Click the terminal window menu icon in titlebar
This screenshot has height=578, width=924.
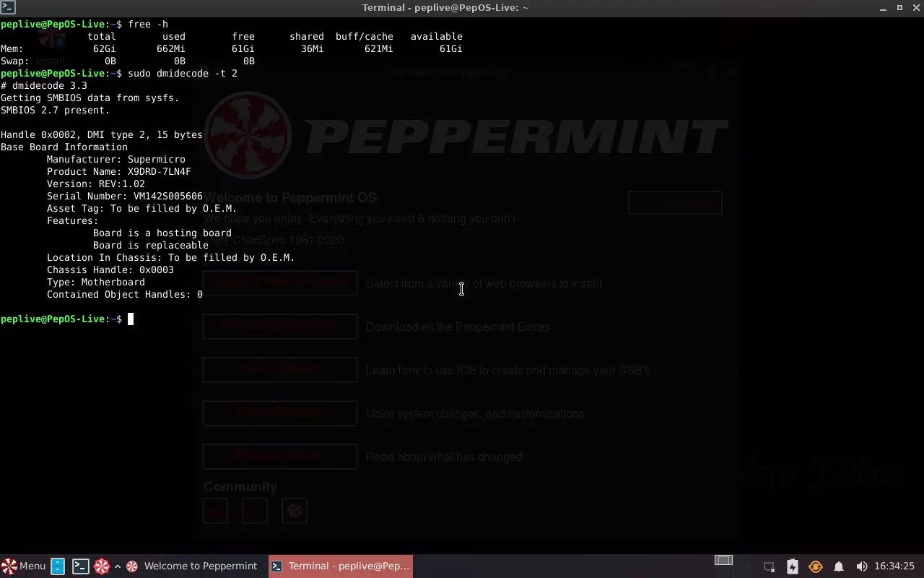point(7,7)
